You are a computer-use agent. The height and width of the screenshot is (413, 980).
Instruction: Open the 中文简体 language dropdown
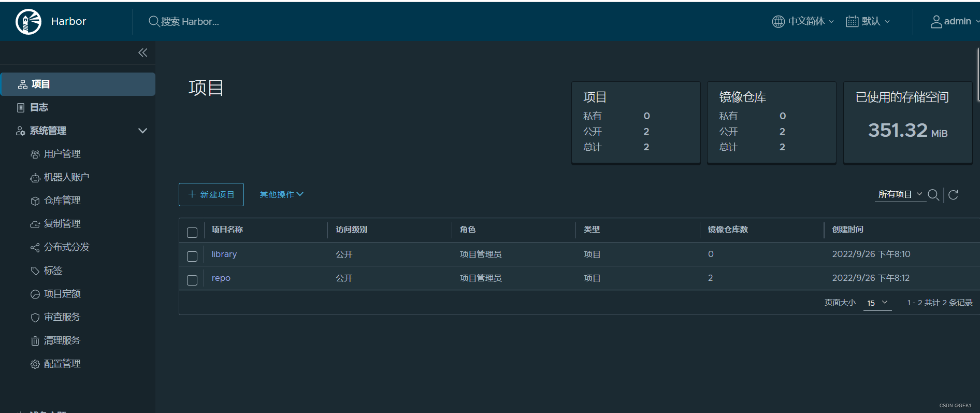[x=803, y=21]
